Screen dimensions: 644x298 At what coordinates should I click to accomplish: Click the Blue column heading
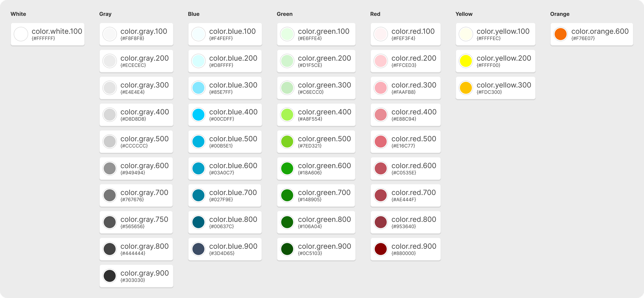click(193, 14)
